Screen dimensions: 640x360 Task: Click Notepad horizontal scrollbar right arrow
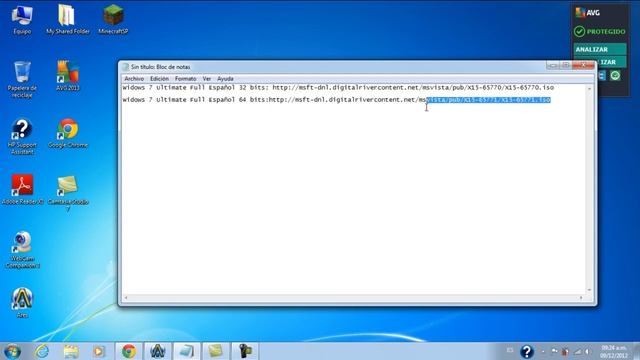pyautogui.click(x=581, y=298)
